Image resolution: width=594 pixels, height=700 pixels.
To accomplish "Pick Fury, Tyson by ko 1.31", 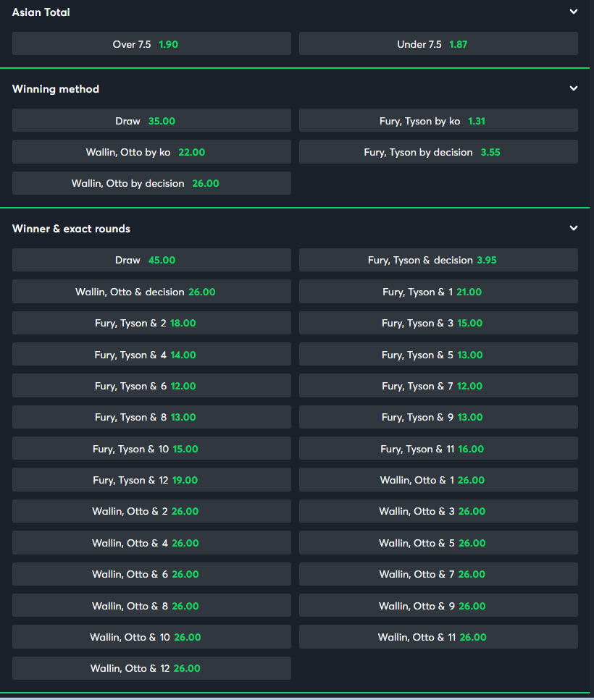I will click(x=438, y=121).
